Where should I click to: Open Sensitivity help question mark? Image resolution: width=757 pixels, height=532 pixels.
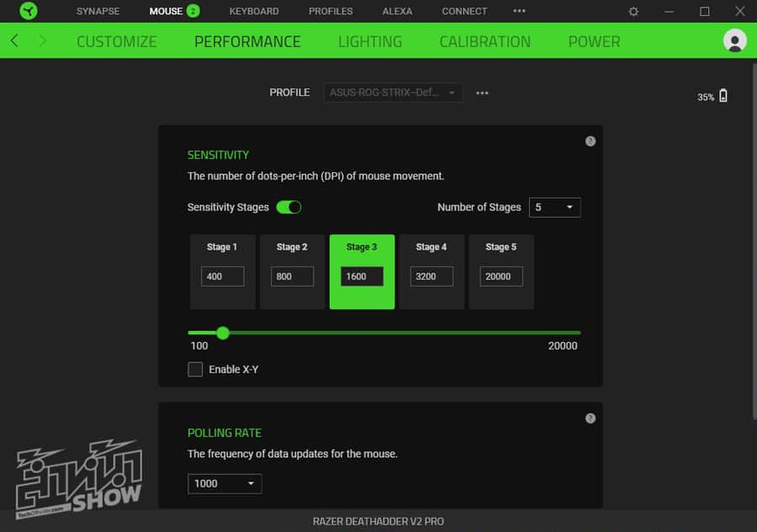click(590, 141)
